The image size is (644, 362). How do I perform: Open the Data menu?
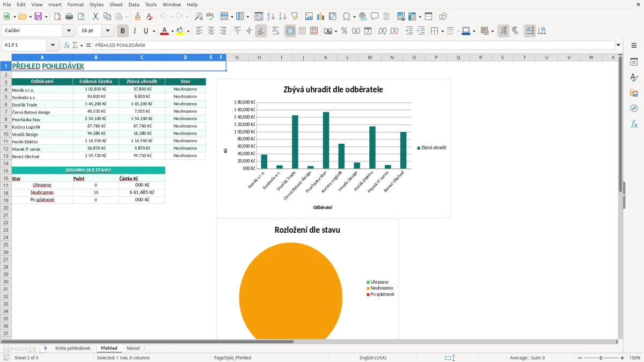coord(134,4)
